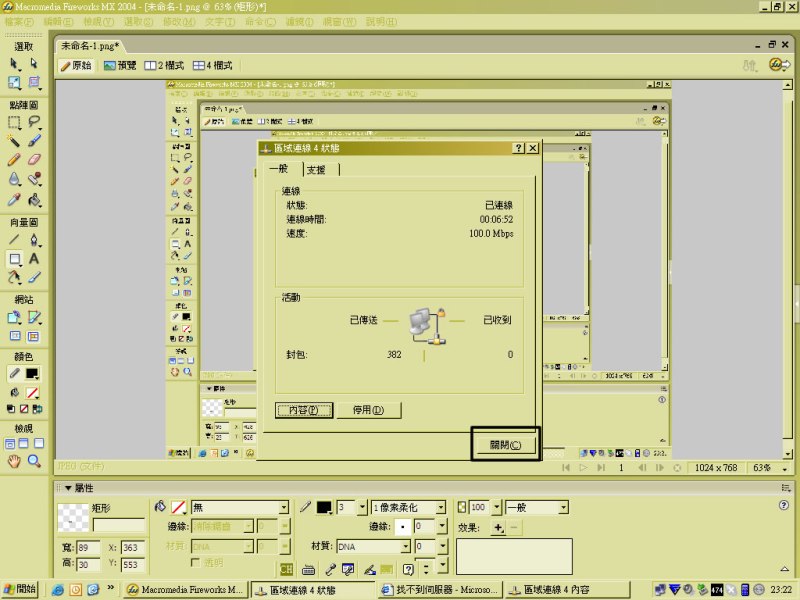The height and width of the screenshot is (600, 800).
Task: Switch to the 4 欄式 view tab
Action: (x=212, y=65)
